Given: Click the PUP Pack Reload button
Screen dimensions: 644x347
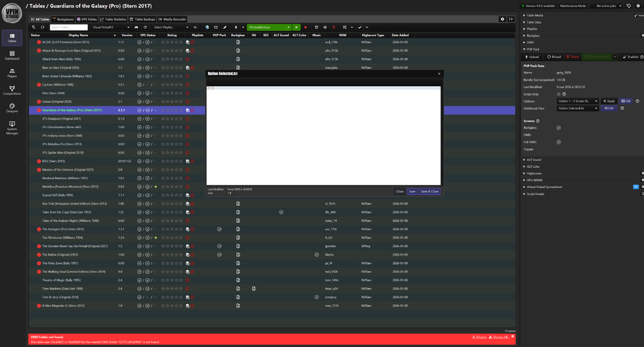Looking at the screenshot, I should (554, 57).
